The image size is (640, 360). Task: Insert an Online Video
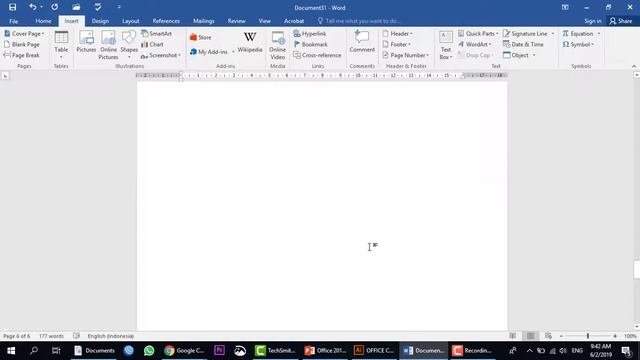coord(278,45)
